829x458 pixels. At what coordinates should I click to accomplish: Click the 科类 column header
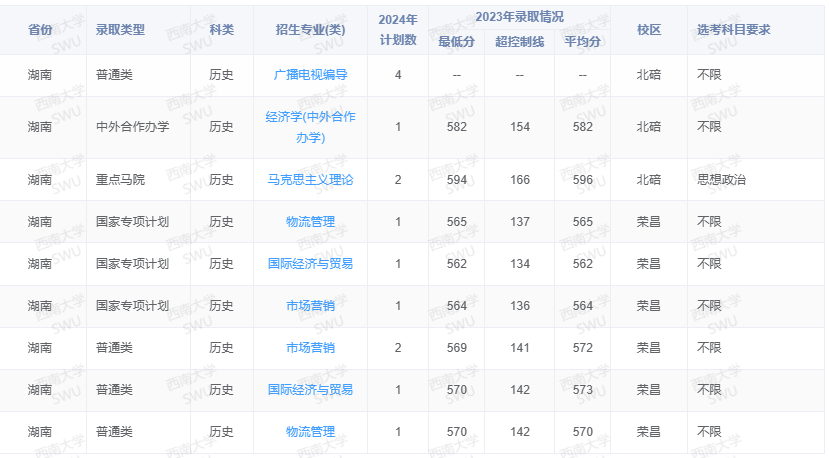click(x=222, y=30)
